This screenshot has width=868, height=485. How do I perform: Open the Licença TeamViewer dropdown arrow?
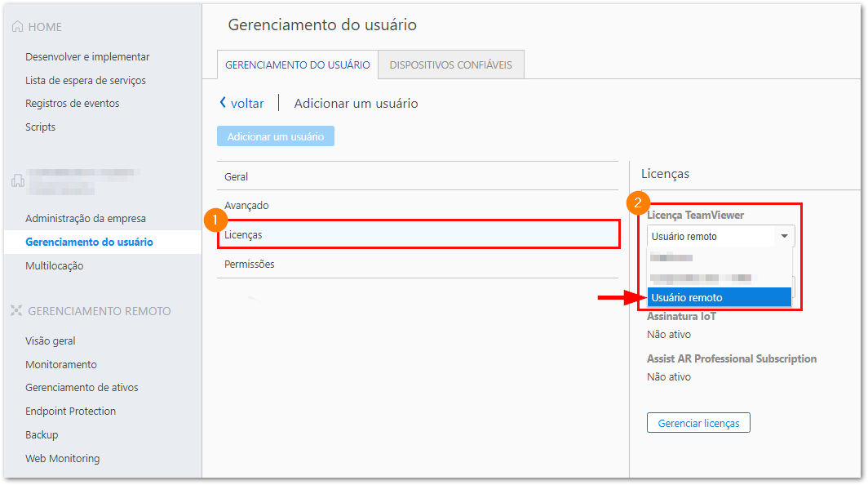coord(785,236)
